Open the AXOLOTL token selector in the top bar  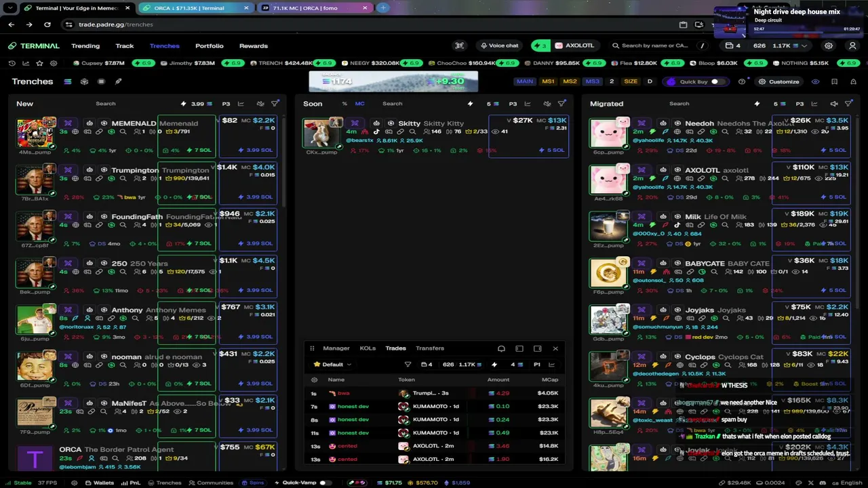coord(574,45)
